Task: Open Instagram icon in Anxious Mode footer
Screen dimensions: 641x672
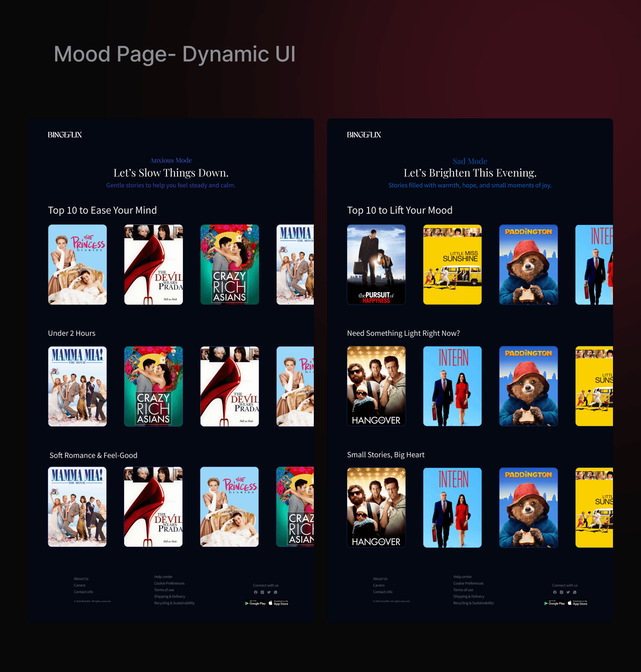Action: tap(262, 592)
